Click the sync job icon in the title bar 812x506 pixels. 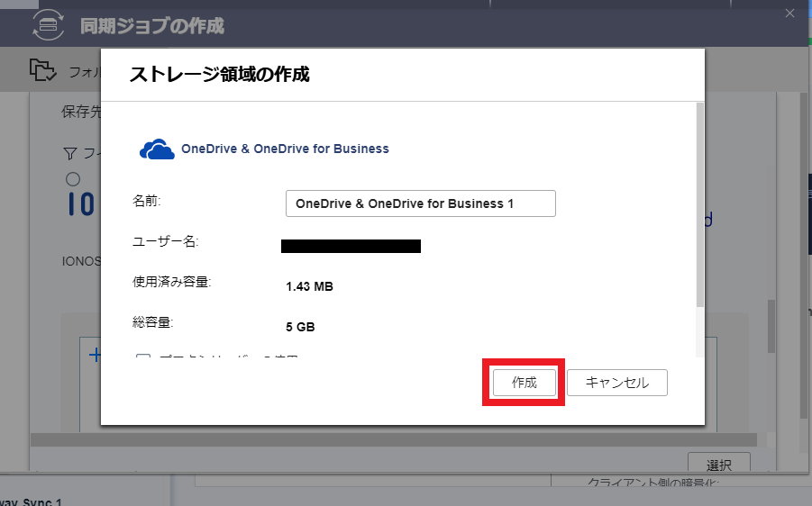point(48,24)
